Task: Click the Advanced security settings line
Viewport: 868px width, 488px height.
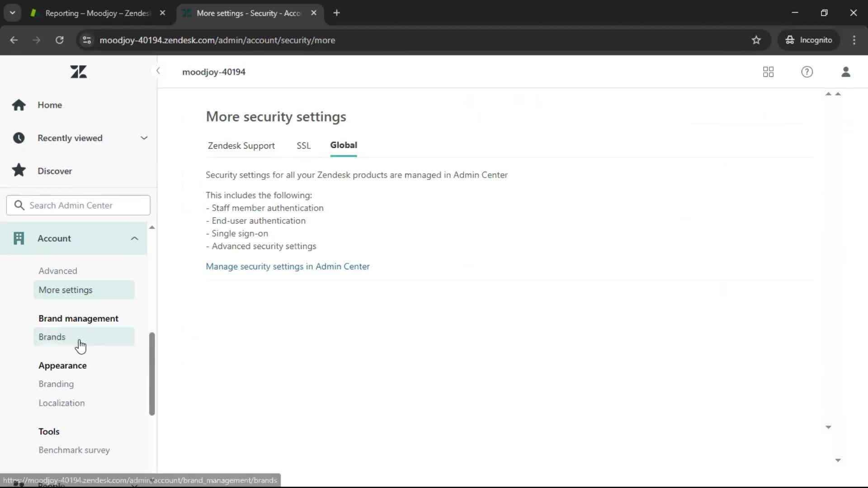Action: (261, 246)
